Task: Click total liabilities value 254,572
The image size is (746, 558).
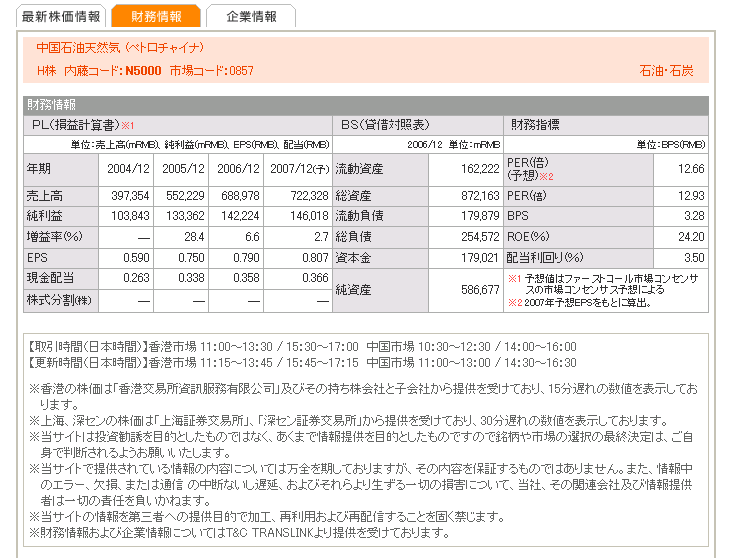Action: (480, 237)
